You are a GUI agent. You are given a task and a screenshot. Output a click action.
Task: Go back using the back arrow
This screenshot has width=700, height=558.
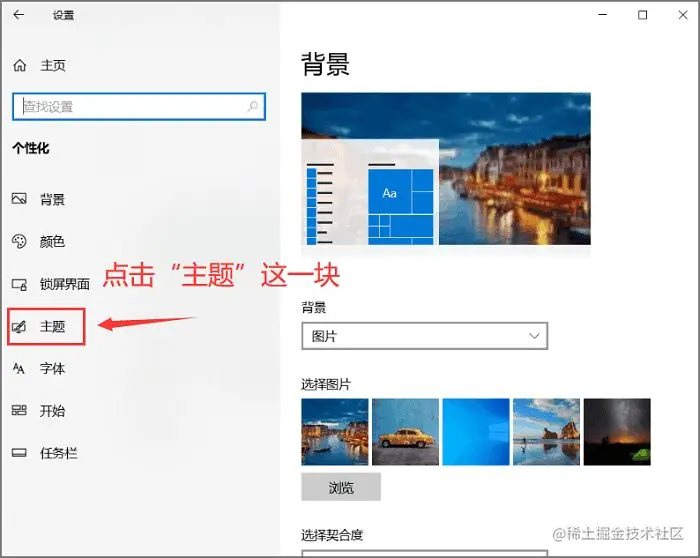tap(18, 15)
